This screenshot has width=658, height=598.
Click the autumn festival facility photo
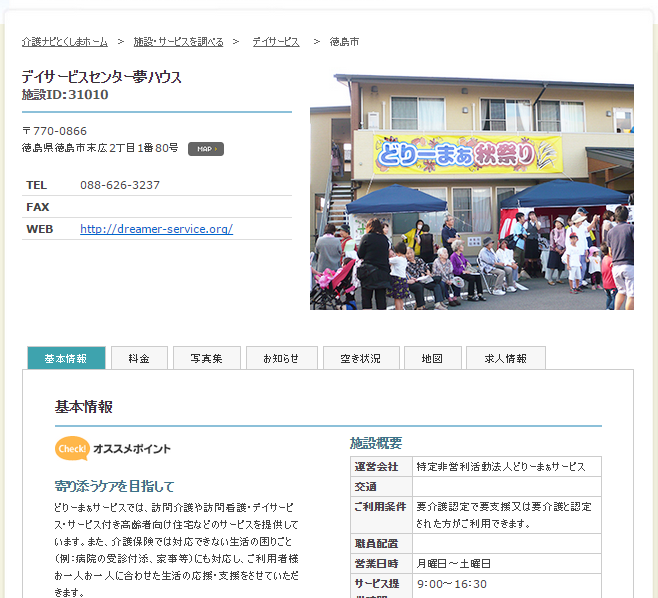coord(471,191)
